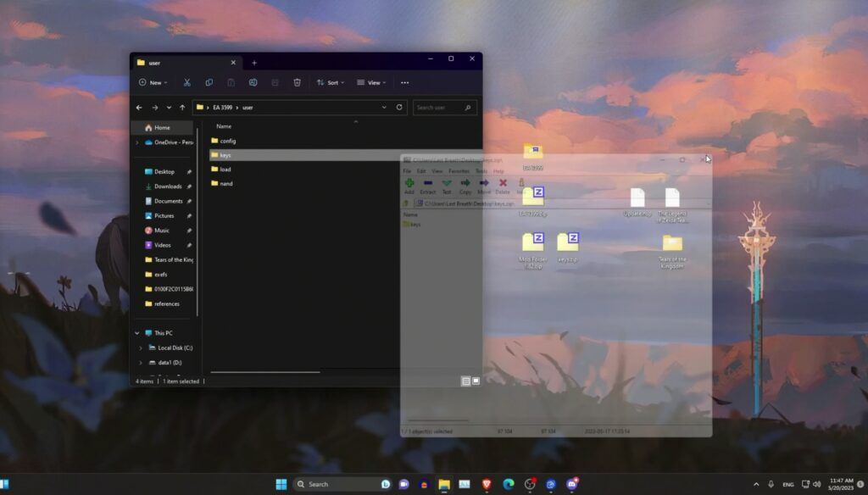Screen dimensions: 868x495
Task: Click the Rename icon in Explorer toolbar
Action: pyautogui.click(x=253, y=82)
